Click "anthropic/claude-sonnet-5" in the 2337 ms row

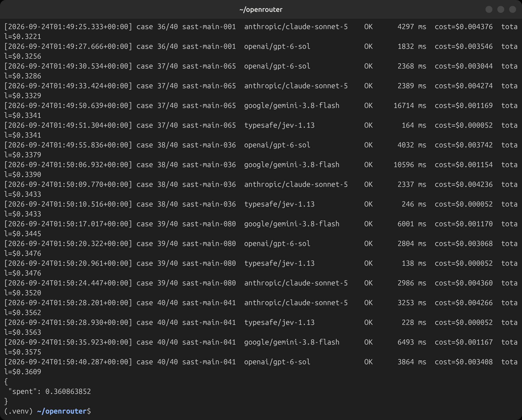(296, 184)
